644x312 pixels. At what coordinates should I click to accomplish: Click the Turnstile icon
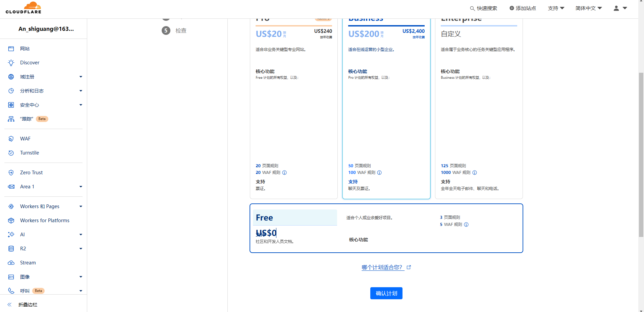(x=11, y=153)
